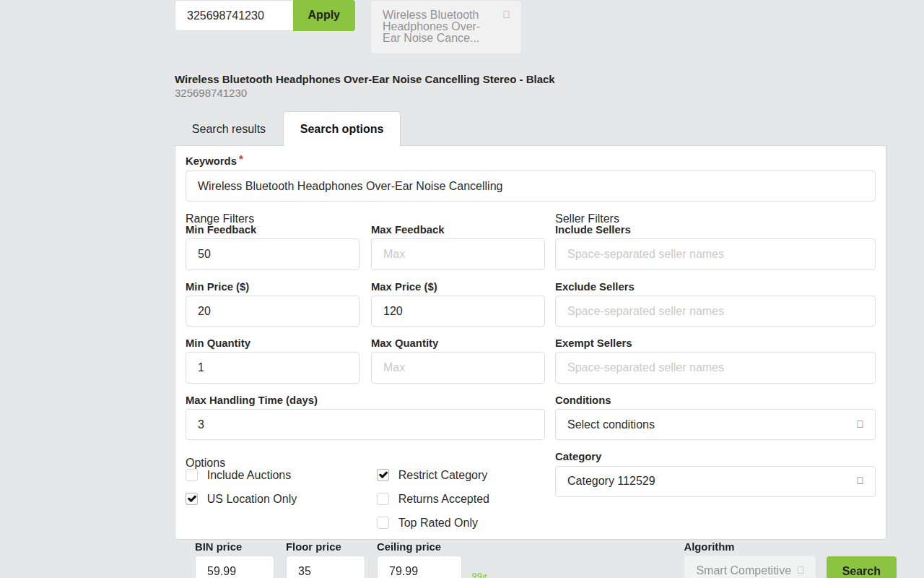Focus the Floor price input
Image resolution: width=924 pixels, height=578 pixels.
tap(325, 569)
